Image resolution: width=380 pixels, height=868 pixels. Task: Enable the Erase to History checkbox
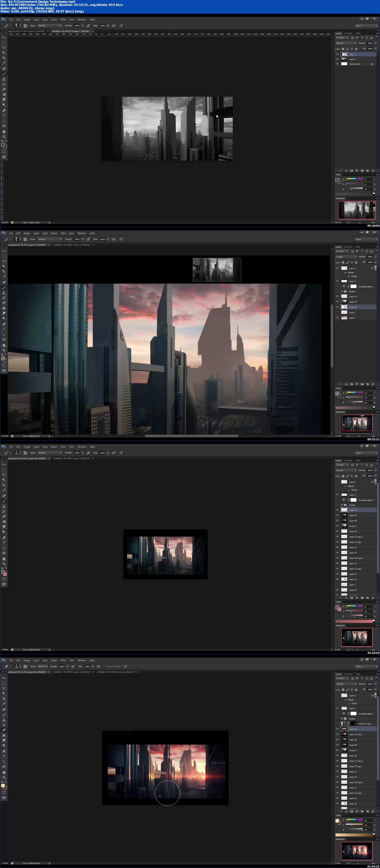pyautogui.click(x=105, y=666)
